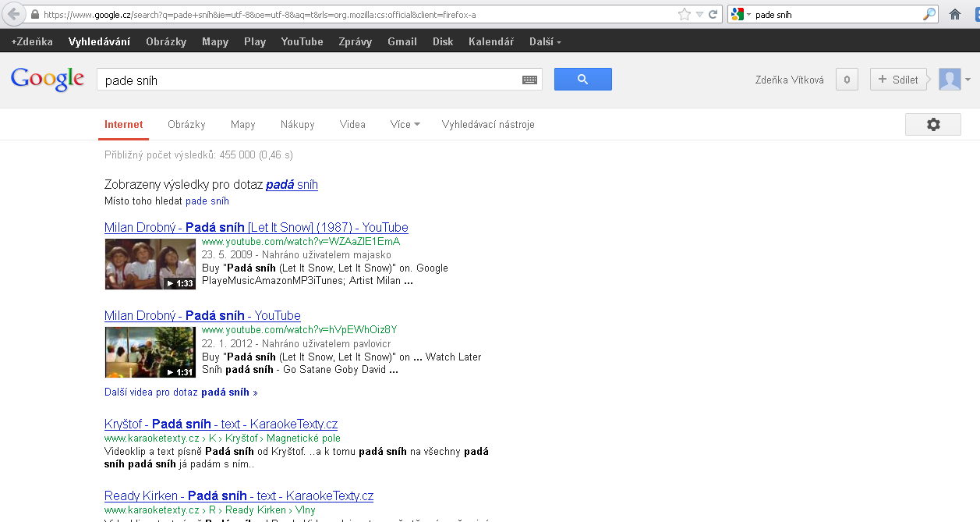
Task: Open Gmail in the Google bar
Action: [402, 41]
